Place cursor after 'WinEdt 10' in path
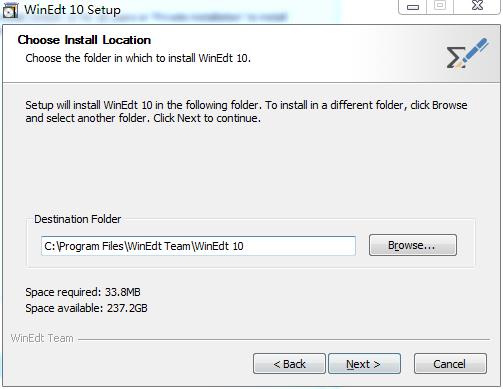The width and height of the screenshot is (503, 389). coord(244,246)
